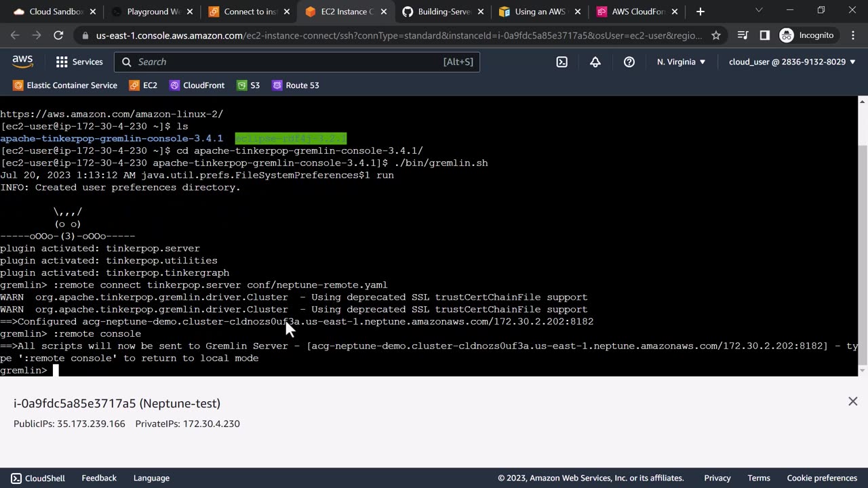Switch to the Building-Server GitHub tab
Image resolution: width=868 pixels, height=488 pixels.
[x=443, y=12]
